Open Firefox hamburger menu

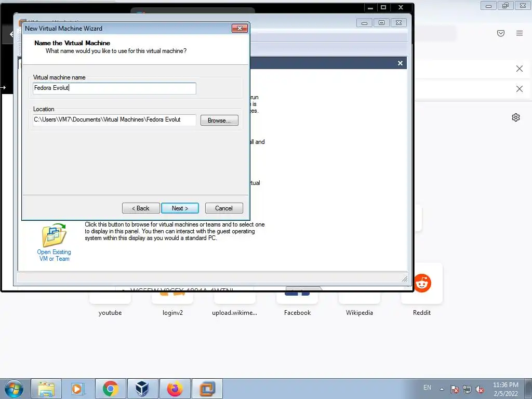pos(520,33)
